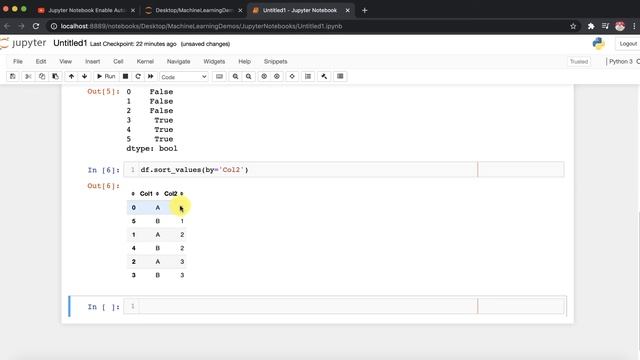Viewport: 640px width, 360px height.
Task: Open browser extensions puzzle icon
Action: 591,26
